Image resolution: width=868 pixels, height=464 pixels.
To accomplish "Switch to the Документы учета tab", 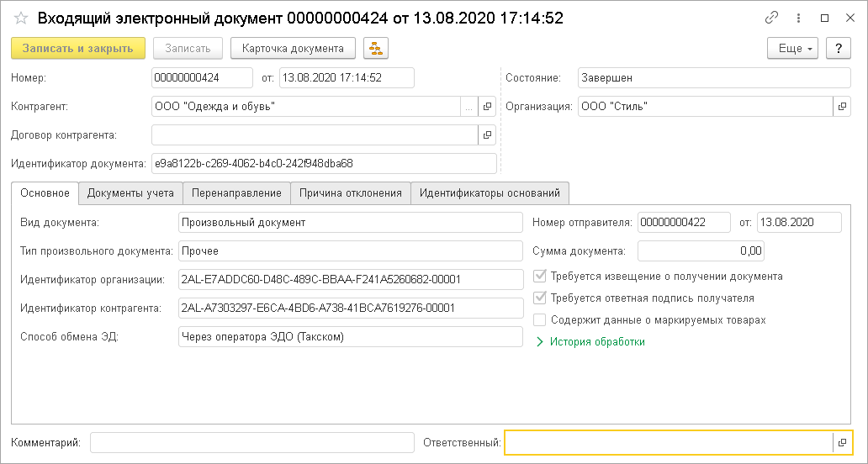I will pyautogui.click(x=130, y=193).
